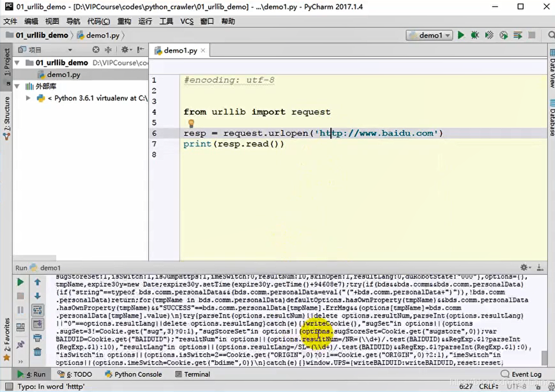Viewport: 555px width, 392px height.
Task: Print the Run console output
Action: pyautogui.click(x=37, y=338)
